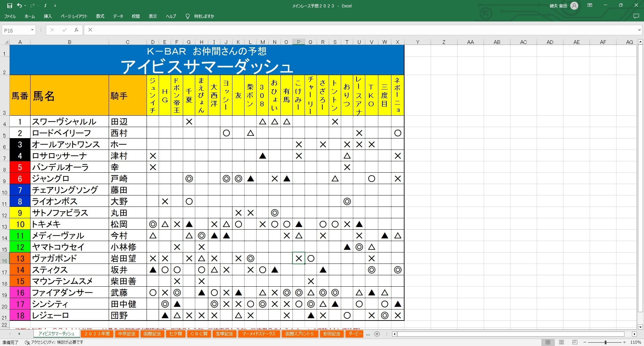The image size is (644, 346).
Task: Select the 中京記念 sheet tab
Action: 126,334
